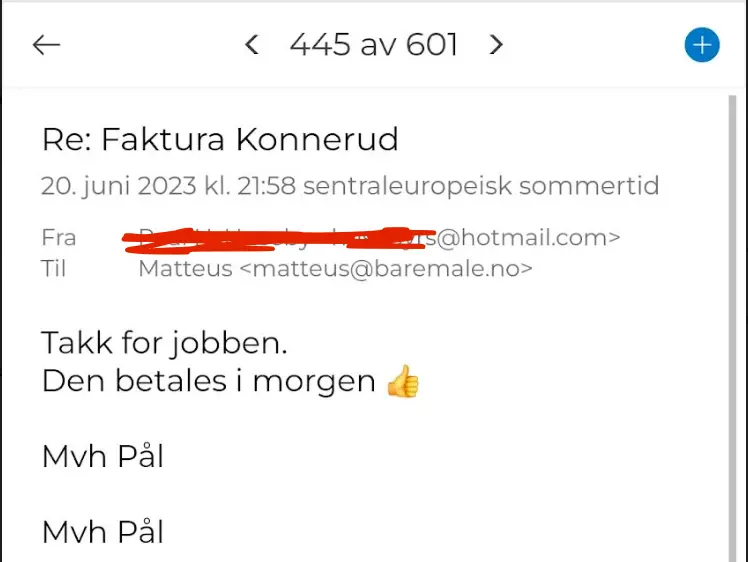This screenshot has width=748, height=562.
Task: Click the subject Re: Faktura Konnerud
Action: pos(220,139)
